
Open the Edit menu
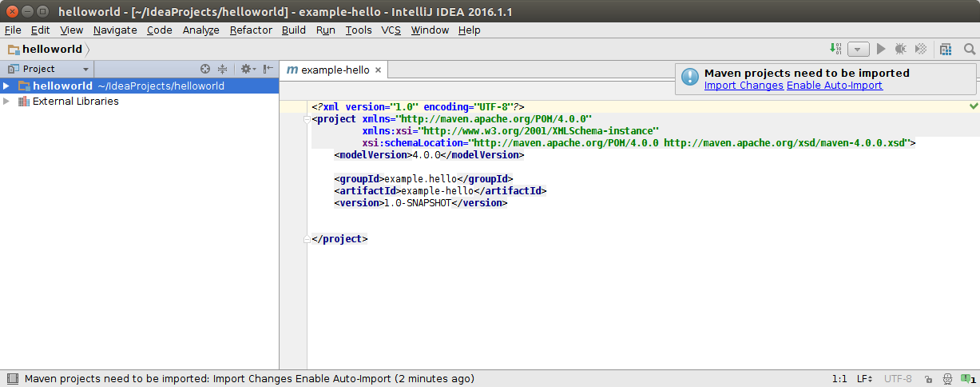point(40,30)
